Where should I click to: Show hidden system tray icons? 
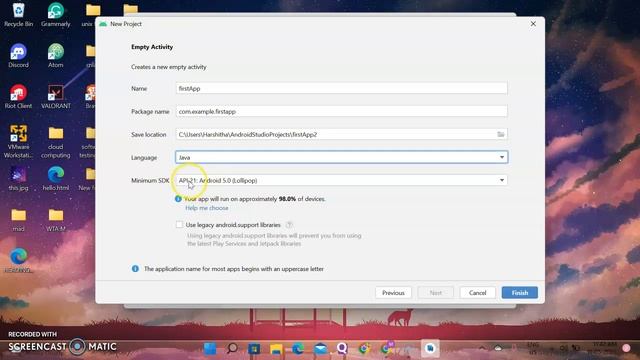pos(482,348)
